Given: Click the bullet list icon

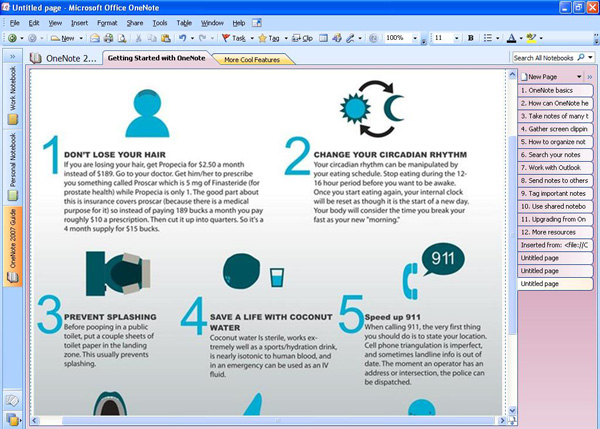Looking at the screenshot, I should (x=488, y=38).
